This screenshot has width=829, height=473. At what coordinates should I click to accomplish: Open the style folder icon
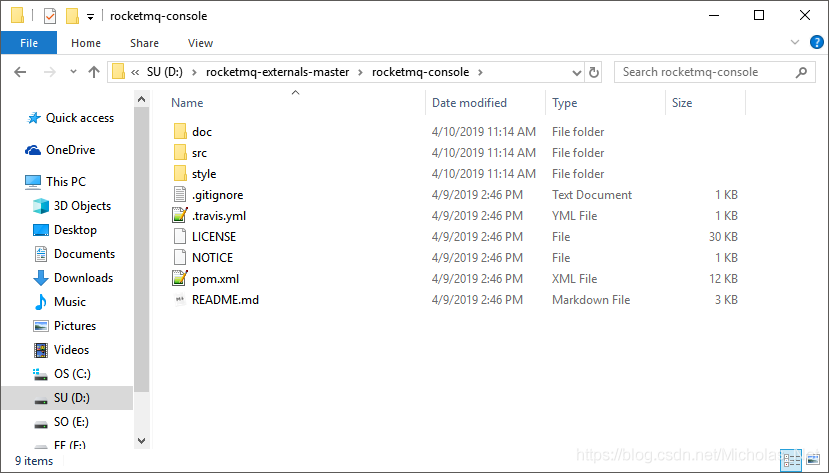click(180, 173)
